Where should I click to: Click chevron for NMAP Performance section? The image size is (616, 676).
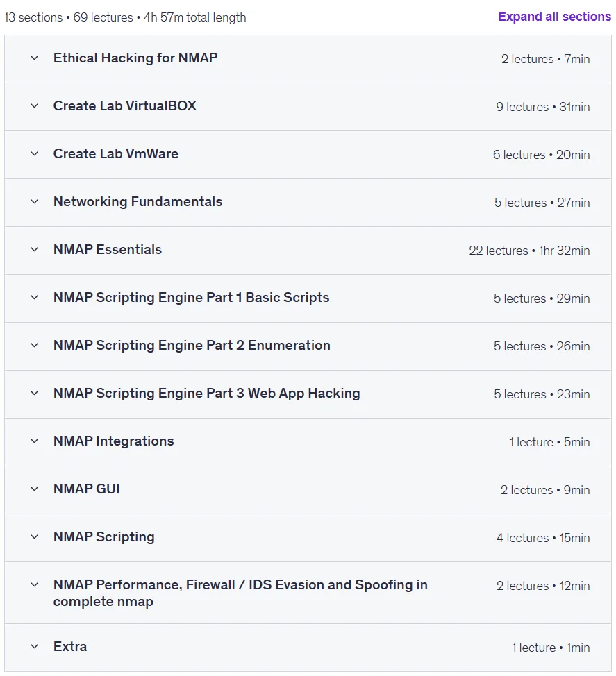(x=35, y=584)
